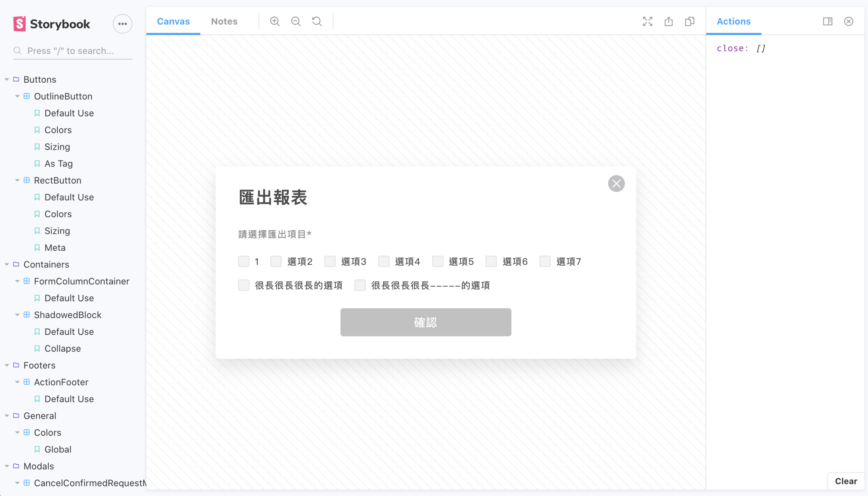This screenshot has width=868, height=496.
Task: Tick the 選項5 checkbox
Action: (437, 261)
